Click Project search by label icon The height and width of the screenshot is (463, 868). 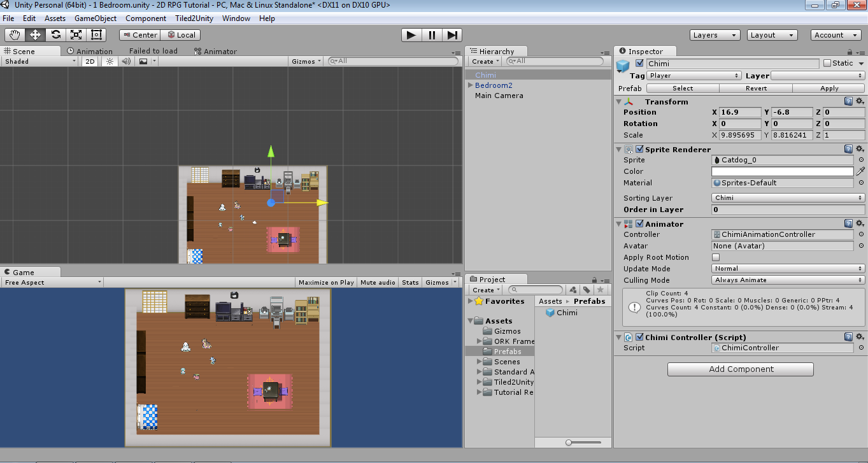(586, 290)
